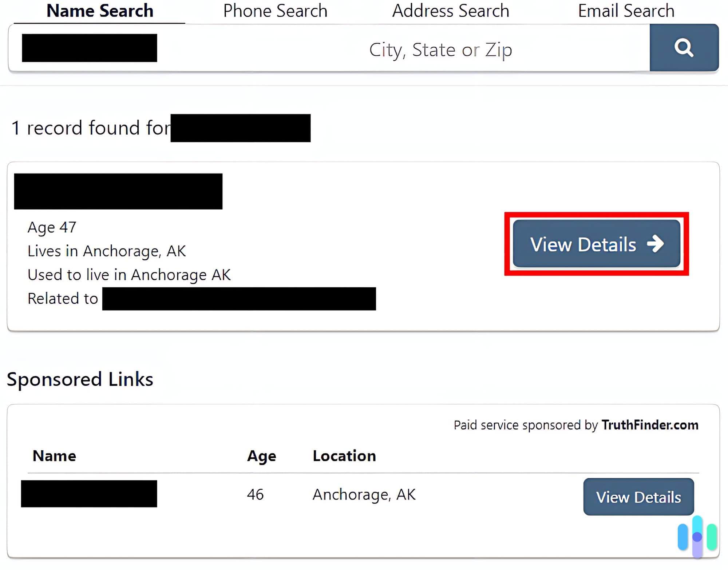This screenshot has width=728, height=570.
Task: Open the Address Search tab
Action: point(450,11)
